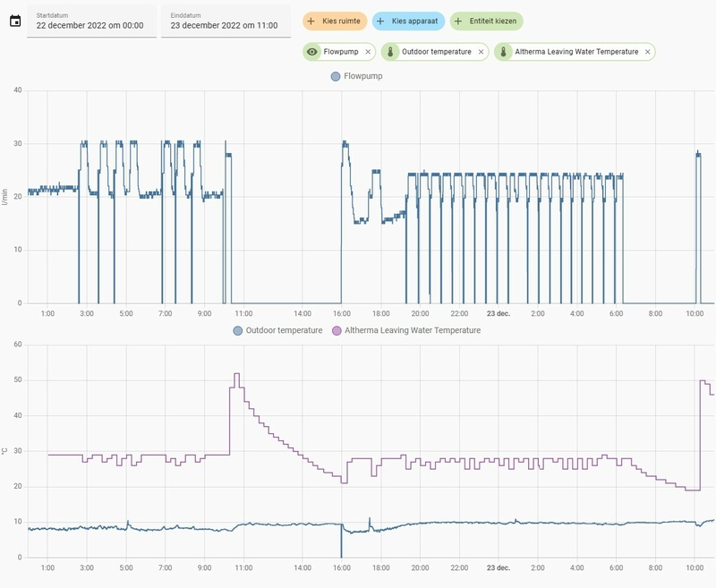Click the plus icon on Kies ruimte
Screen dimensions: 716x588
(x=311, y=21)
